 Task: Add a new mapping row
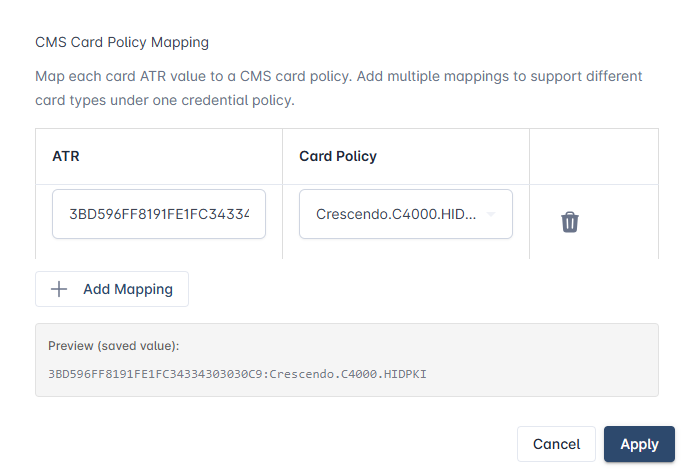pos(112,289)
